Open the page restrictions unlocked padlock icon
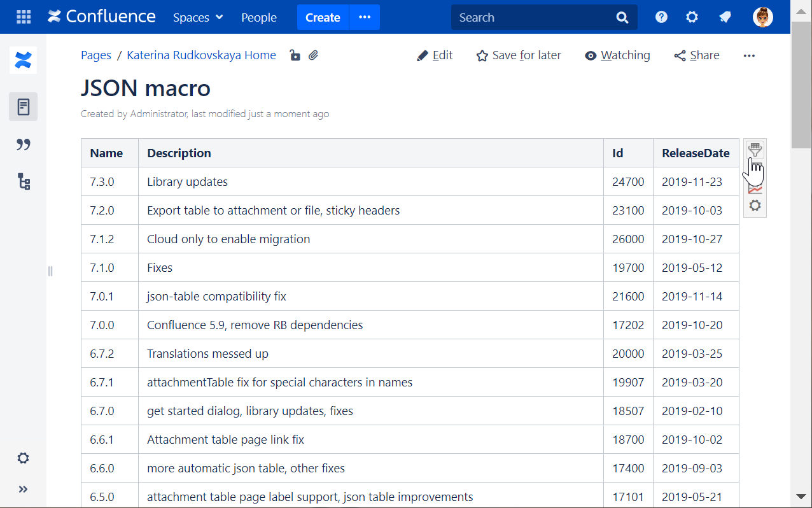Viewport: 812px width, 508px height. click(x=295, y=55)
